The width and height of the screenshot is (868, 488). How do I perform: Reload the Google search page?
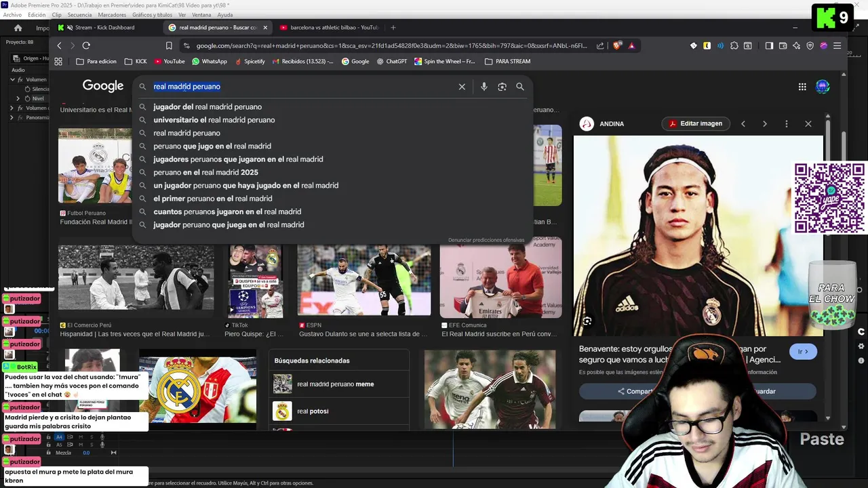86,45
